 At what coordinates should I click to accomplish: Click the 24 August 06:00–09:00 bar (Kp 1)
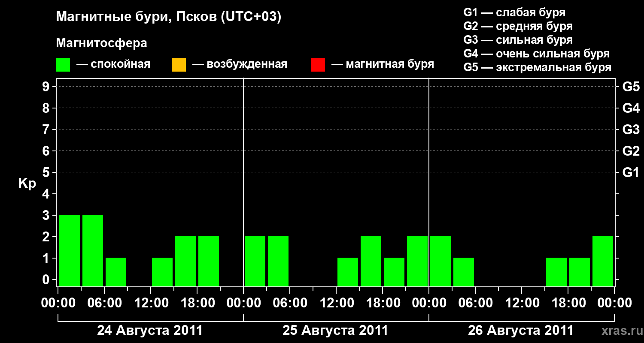click(x=116, y=272)
